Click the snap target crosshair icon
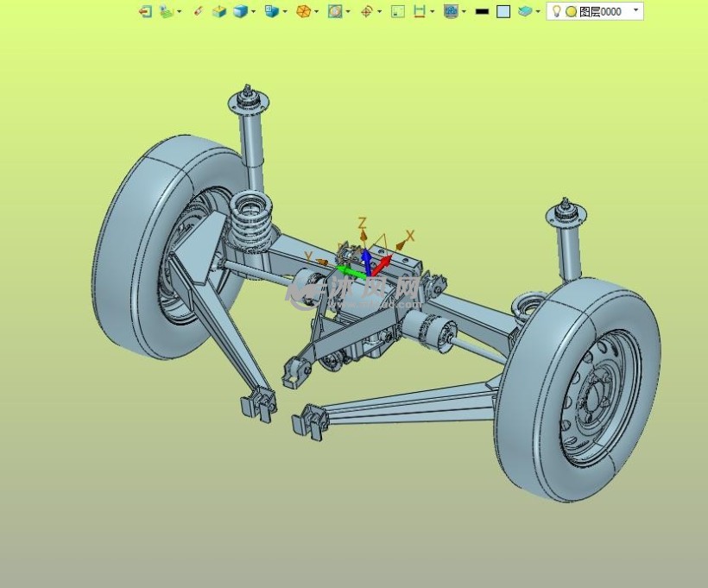Image resolution: width=708 pixels, height=588 pixels. [367, 11]
